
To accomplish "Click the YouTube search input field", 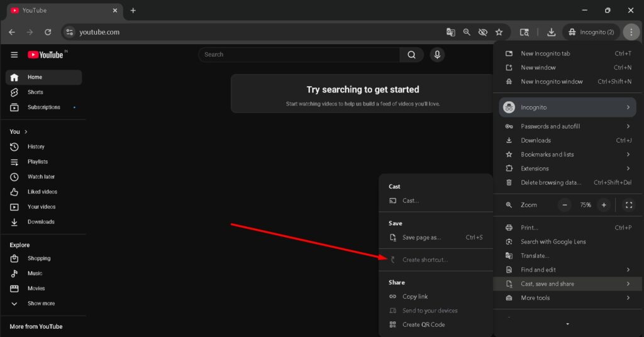I will click(x=299, y=55).
